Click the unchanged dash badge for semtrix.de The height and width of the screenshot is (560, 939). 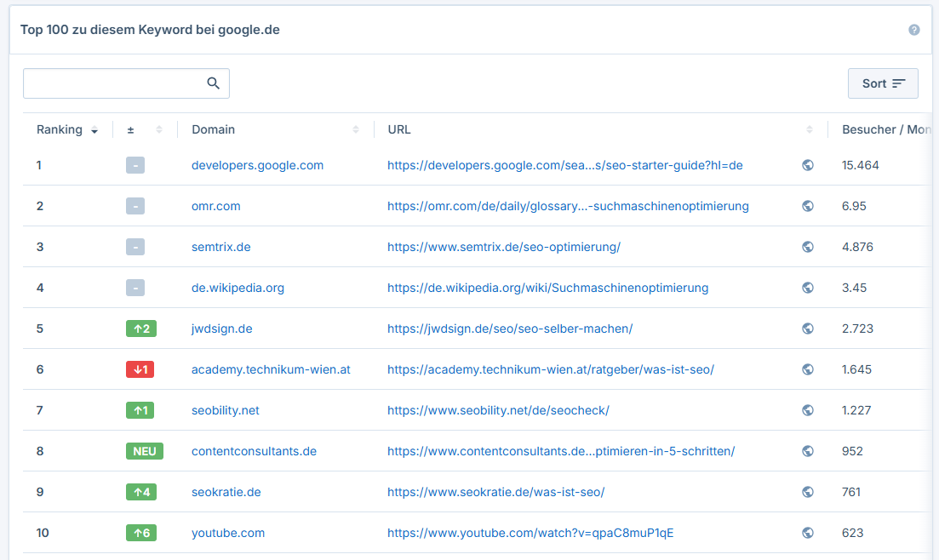[x=135, y=247]
